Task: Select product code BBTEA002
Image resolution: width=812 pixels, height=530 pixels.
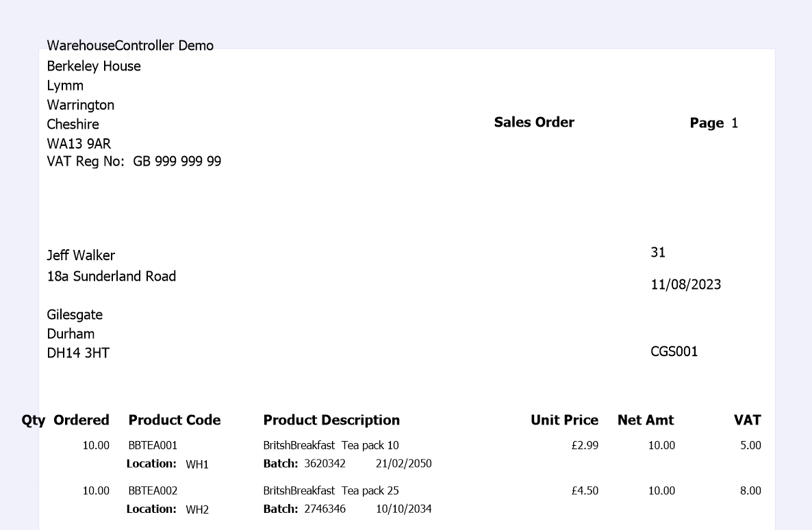Action: pos(153,491)
